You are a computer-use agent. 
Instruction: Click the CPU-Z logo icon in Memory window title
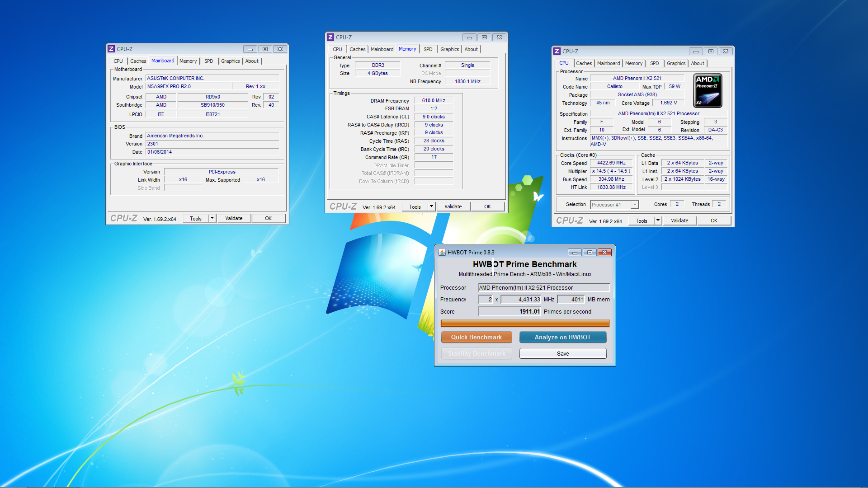tap(330, 37)
